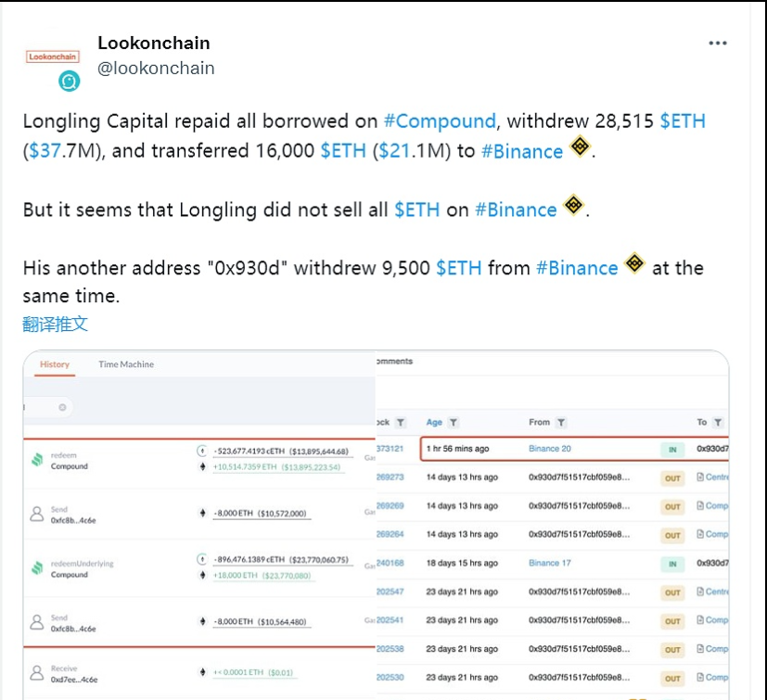Open the tweet's three-dot more menu
Image resolution: width=767 pixels, height=700 pixels.
pos(718,44)
